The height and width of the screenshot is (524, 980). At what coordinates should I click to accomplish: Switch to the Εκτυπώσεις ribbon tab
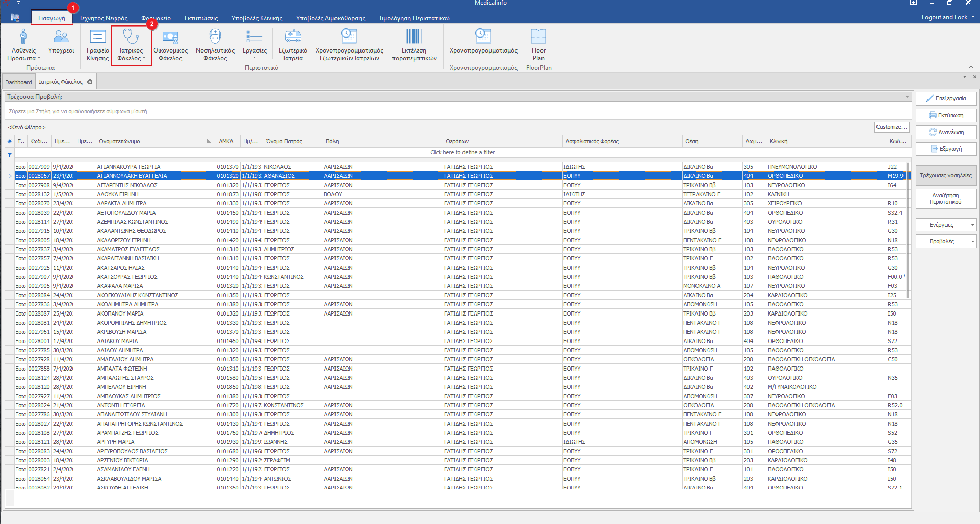pos(201,18)
